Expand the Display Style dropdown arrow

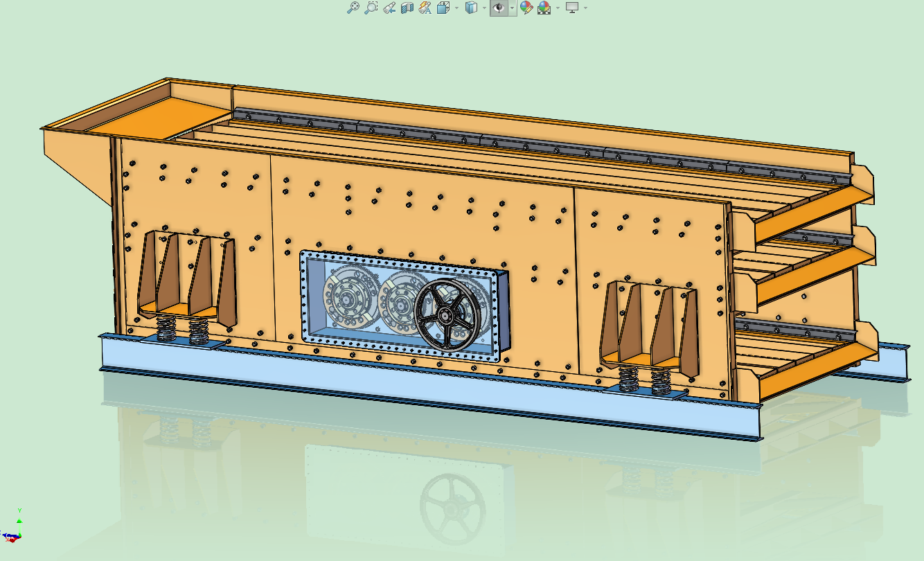pos(484,8)
